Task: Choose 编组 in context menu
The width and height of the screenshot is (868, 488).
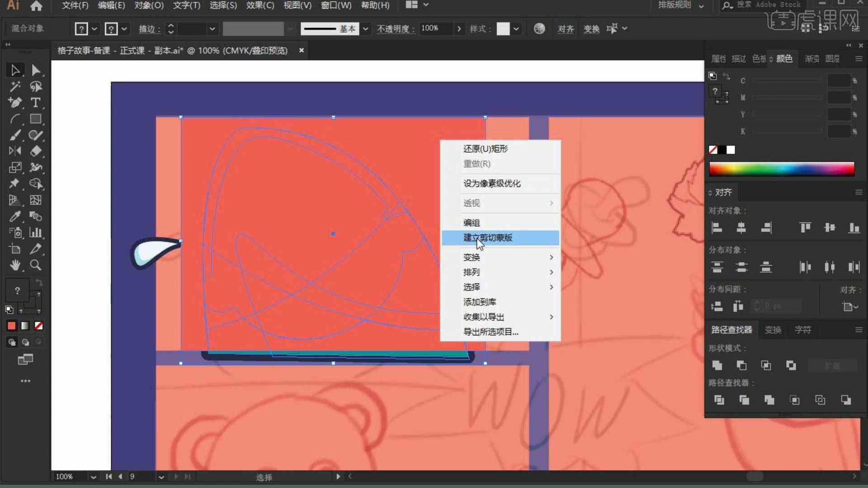Action: (x=500, y=223)
